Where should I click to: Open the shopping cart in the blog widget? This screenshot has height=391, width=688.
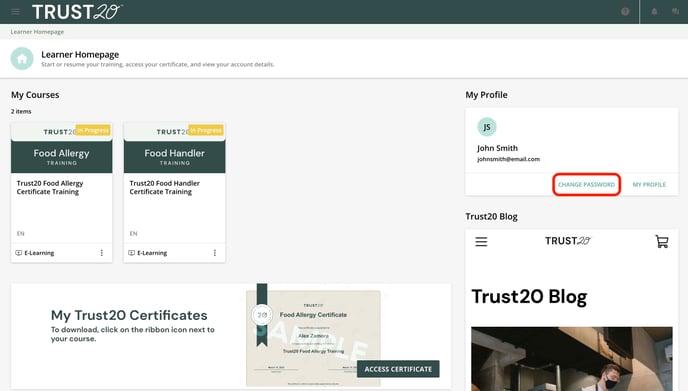[x=662, y=241]
